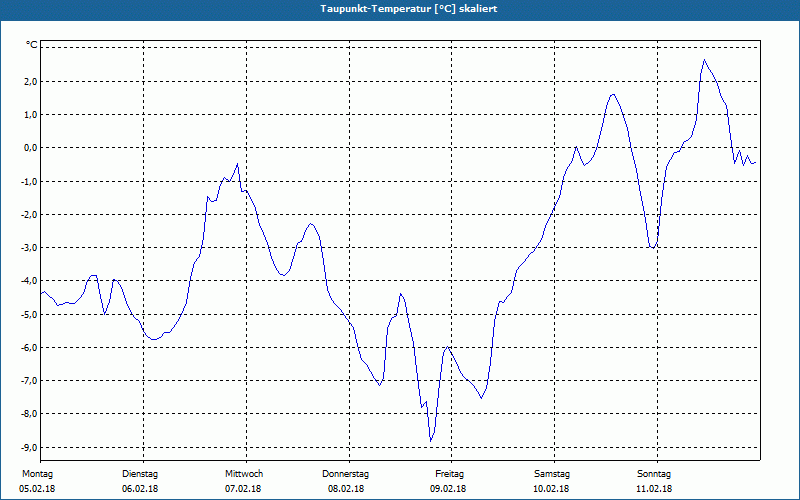Select the -9,0 y-axis value

point(27,447)
